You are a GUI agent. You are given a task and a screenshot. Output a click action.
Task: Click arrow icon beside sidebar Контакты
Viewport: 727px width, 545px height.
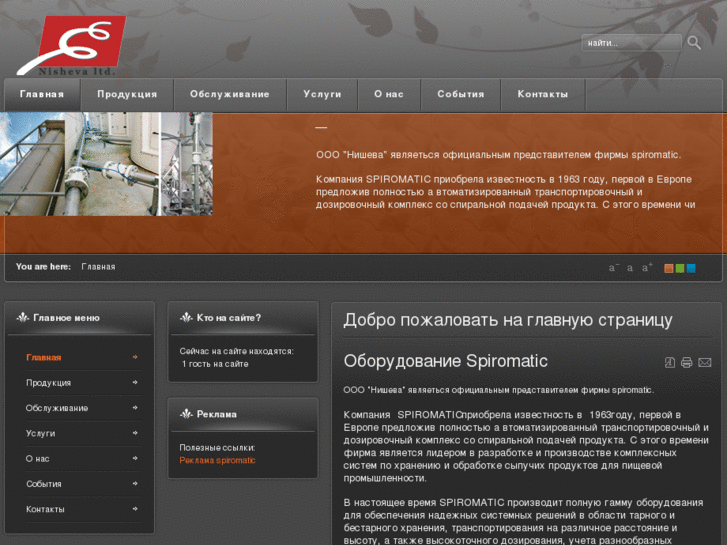(135, 509)
